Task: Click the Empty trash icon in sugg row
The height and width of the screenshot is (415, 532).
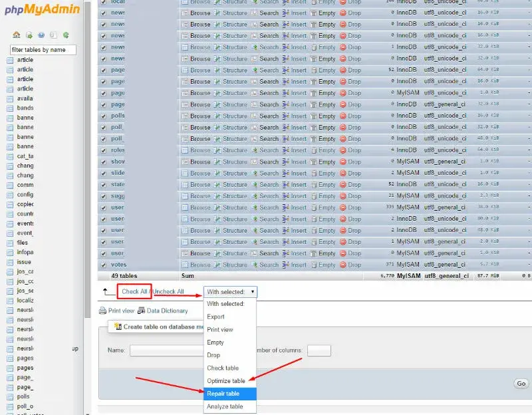Action: coord(314,196)
